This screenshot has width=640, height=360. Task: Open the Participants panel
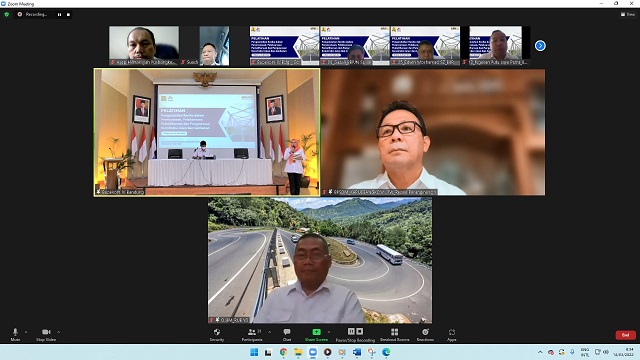coord(252,335)
